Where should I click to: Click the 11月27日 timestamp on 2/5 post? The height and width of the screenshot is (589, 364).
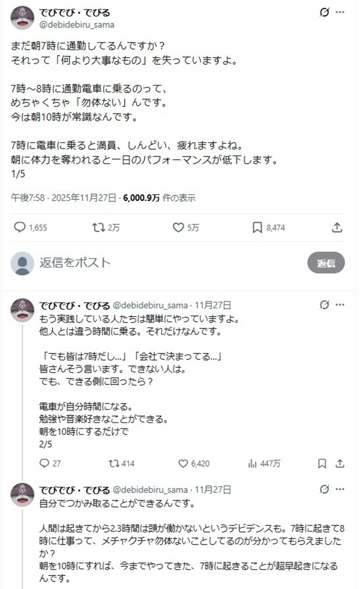[x=213, y=305]
